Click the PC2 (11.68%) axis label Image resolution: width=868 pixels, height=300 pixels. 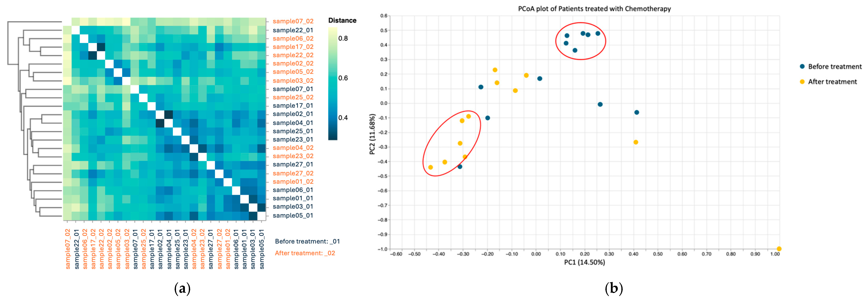372,134
